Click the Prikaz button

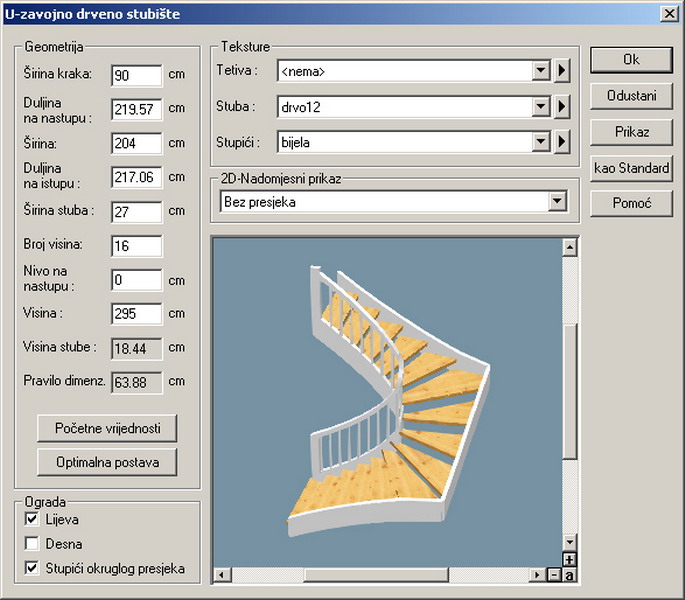coord(631,132)
